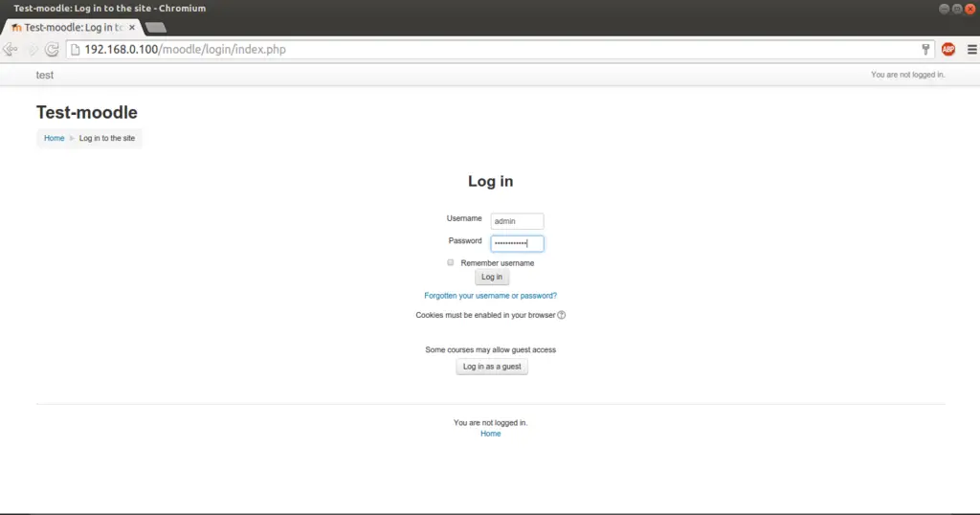Select the Test-moodle Log in tab
Image resolution: width=980 pixels, height=515 pixels.
72,28
